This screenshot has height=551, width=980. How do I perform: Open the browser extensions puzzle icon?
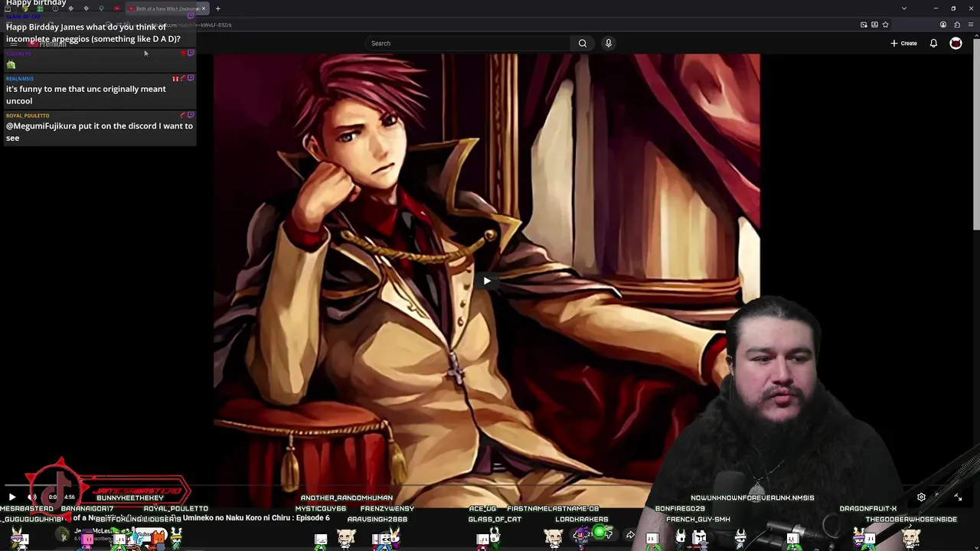pos(957,24)
